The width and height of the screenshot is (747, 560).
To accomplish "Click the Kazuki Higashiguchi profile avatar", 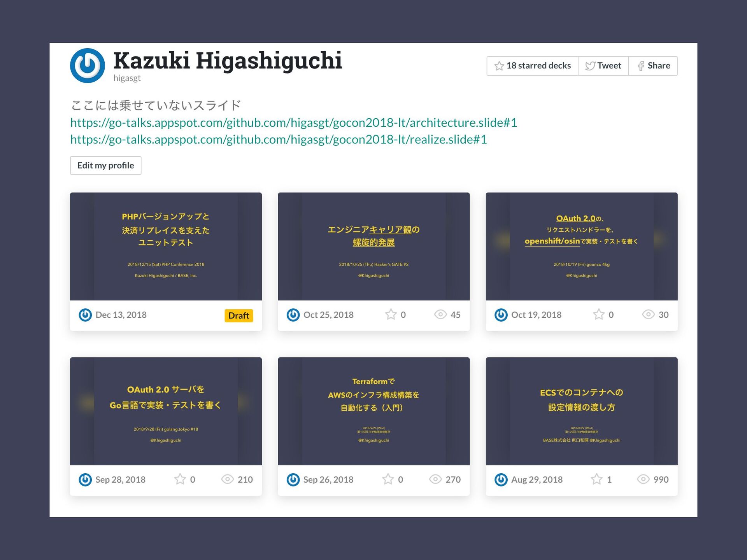I will coord(87,65).
